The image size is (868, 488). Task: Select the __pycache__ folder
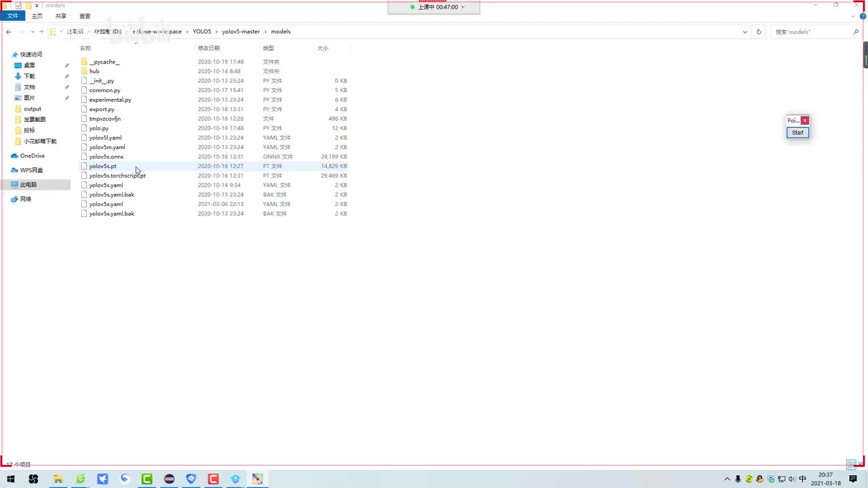pyautogui.click(x=104, y=62)
